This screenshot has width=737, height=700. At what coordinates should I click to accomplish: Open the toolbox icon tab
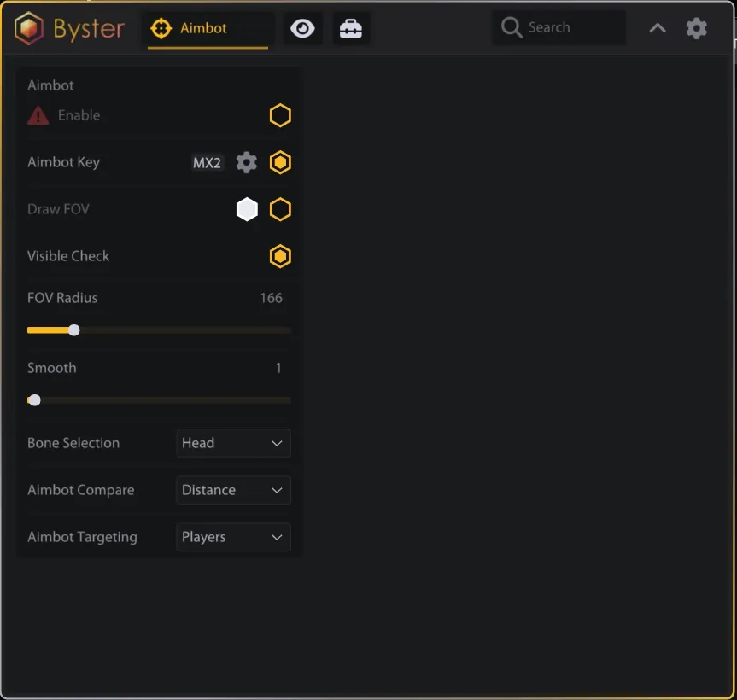[350, 27]
